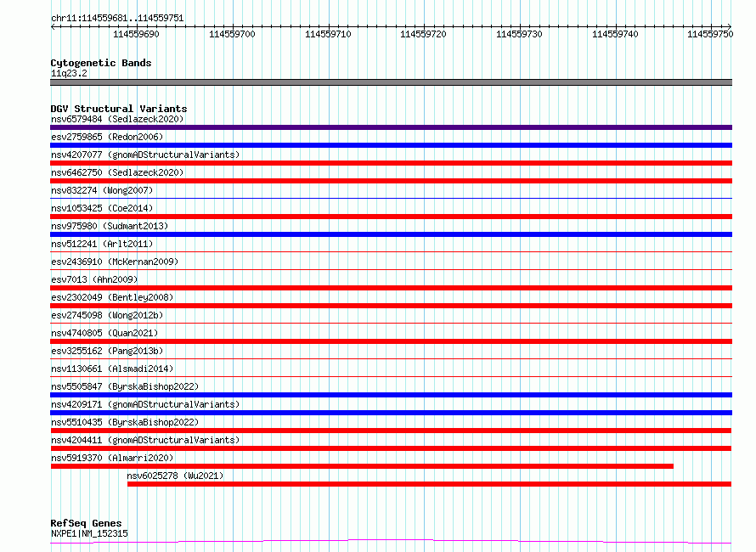Select variant esv2759865 (Redon2006) label
This screenshot has height=552, width=756.
pos(107,137)
